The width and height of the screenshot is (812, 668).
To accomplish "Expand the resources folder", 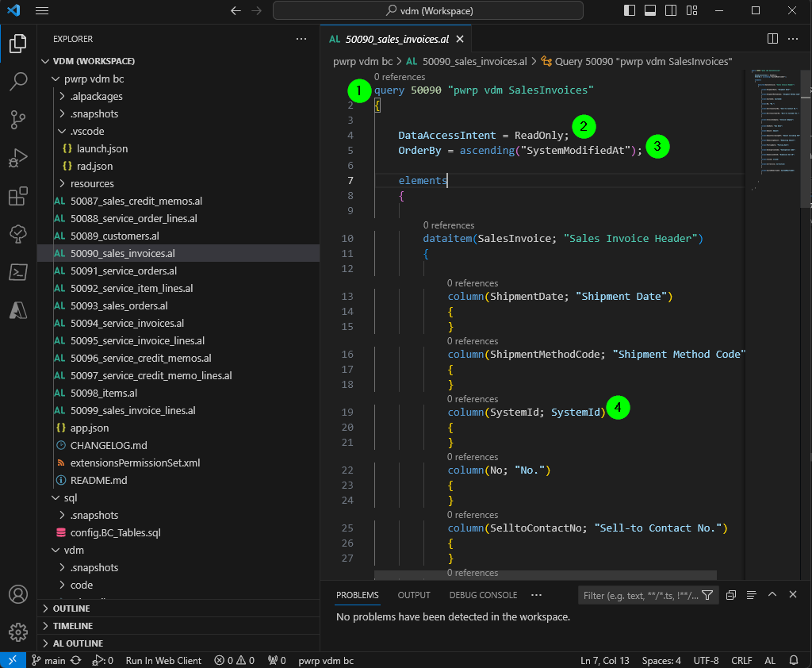I will pos(178,183).
